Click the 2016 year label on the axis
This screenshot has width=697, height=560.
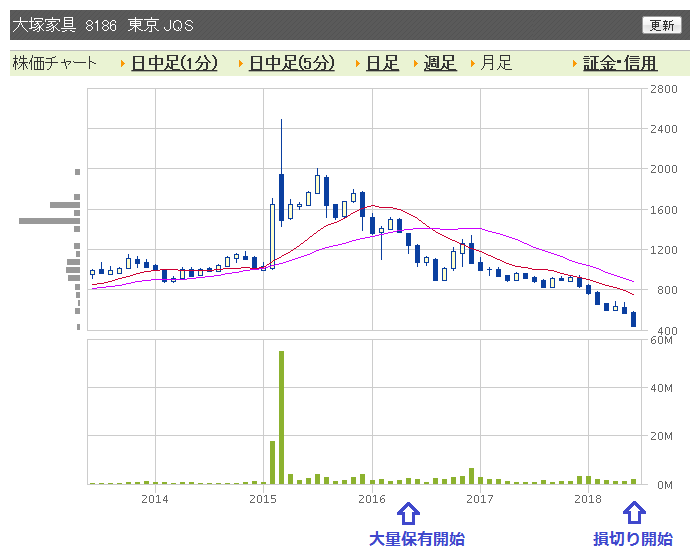coord(372,499)
